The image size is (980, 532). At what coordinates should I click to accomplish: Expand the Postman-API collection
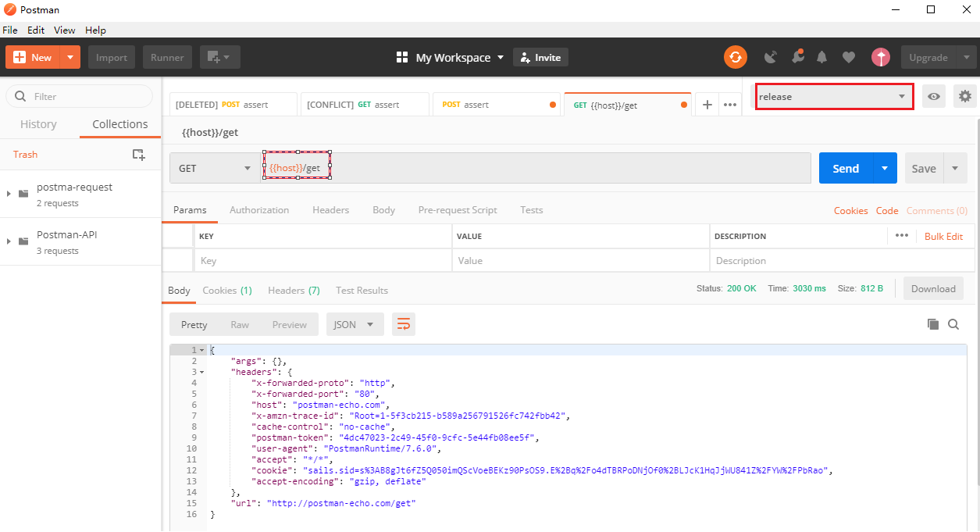point(9,241)
